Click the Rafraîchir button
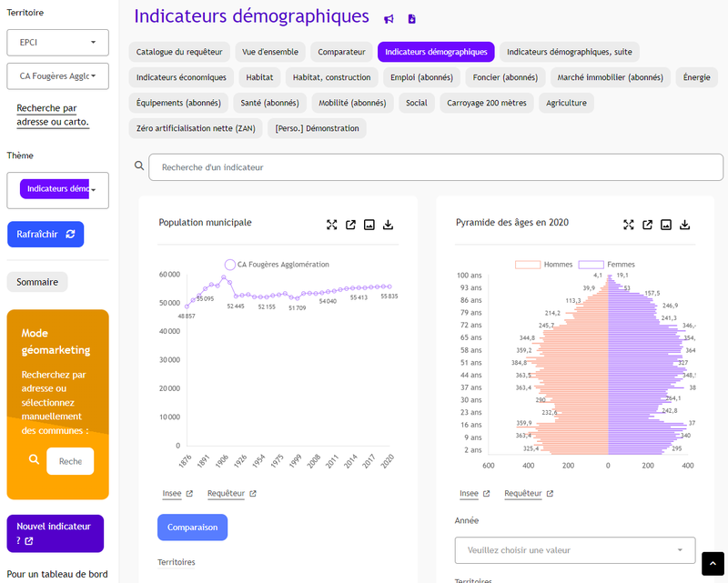 [45, 234]
